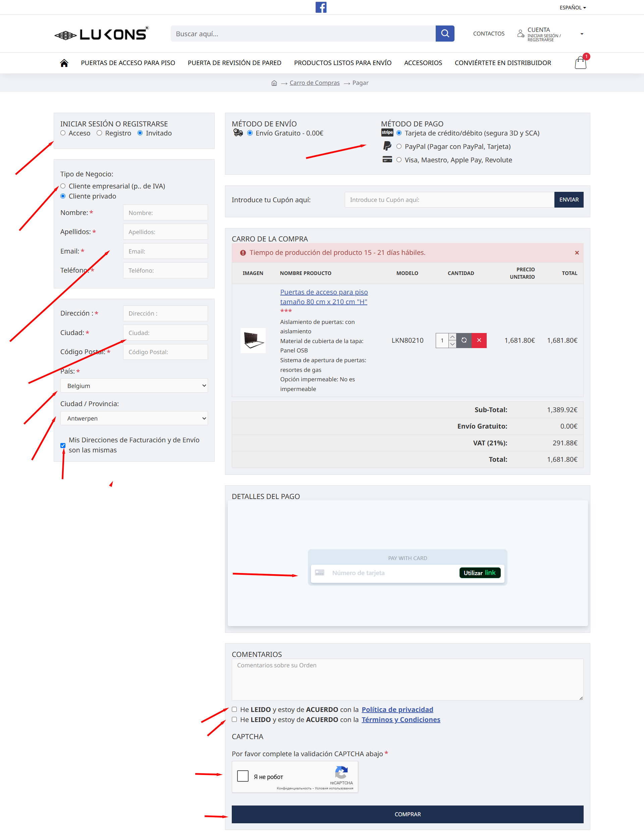Click the search magnifier button
This screenshot has height=832, width=644.
click(x=445, y=34)
